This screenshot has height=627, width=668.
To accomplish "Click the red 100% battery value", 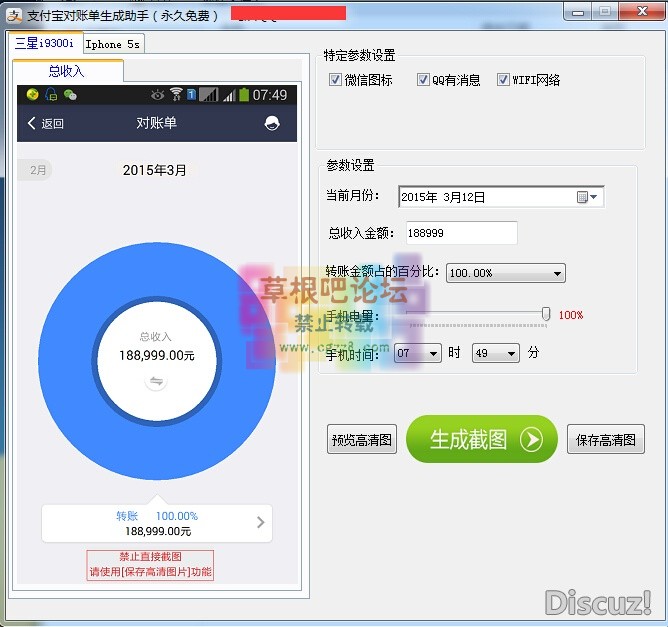I will coord(570,315).
